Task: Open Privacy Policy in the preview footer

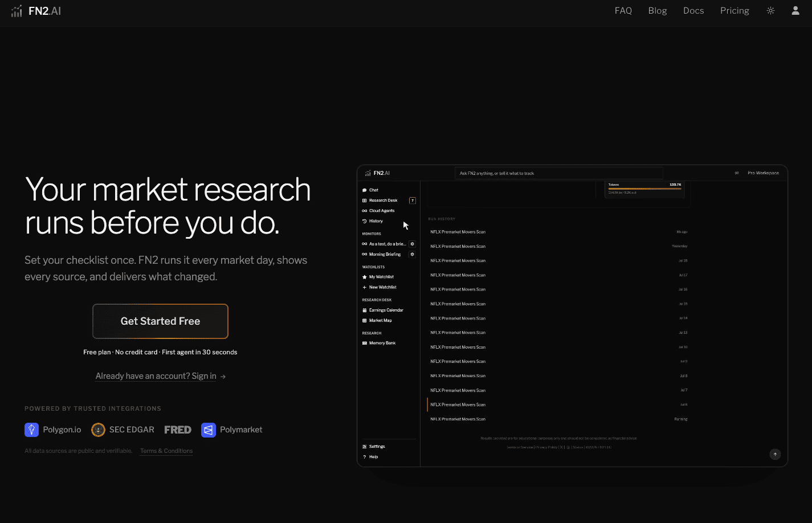Action: [546, 447]
